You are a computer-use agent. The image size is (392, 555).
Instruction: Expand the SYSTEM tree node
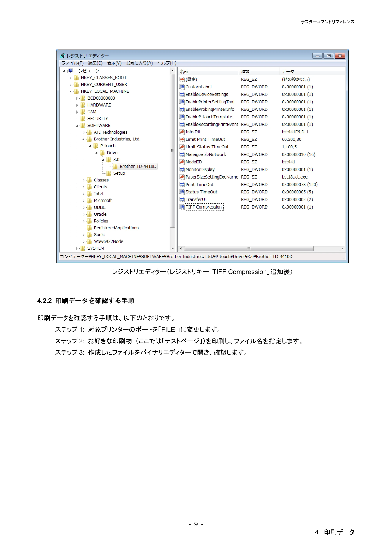click(x=77, y=248)
